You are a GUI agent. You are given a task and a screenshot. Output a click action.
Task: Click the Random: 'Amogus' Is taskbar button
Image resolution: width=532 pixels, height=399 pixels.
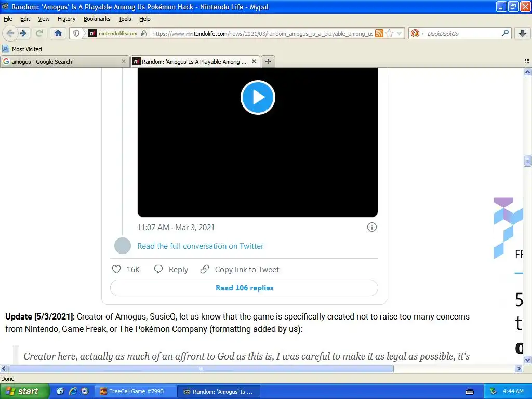point(219,392)
